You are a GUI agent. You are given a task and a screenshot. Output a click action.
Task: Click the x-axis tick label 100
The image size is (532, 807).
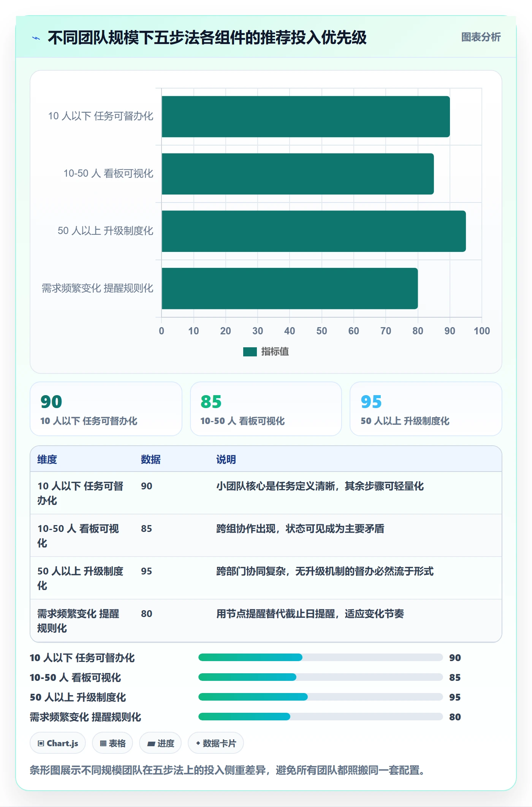pyautogui.click(x=482, y=331)
